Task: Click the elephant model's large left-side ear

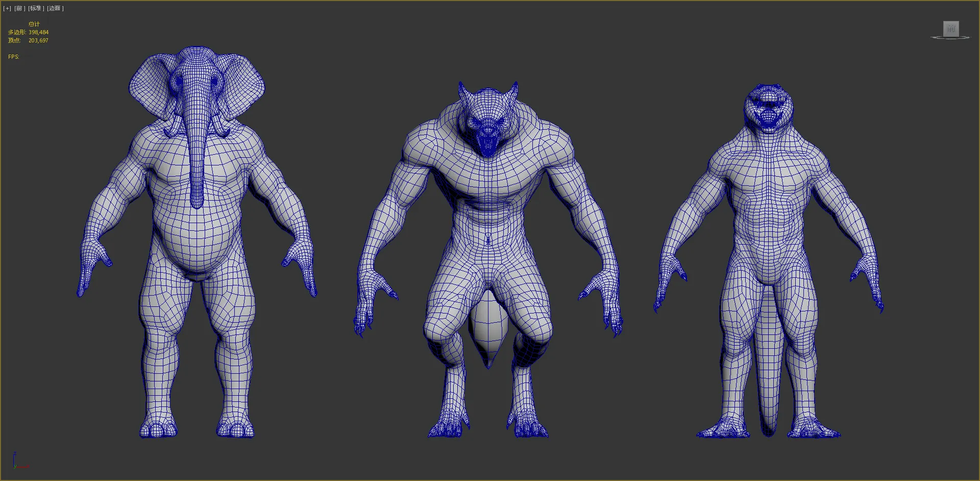Action: [148, 87]
